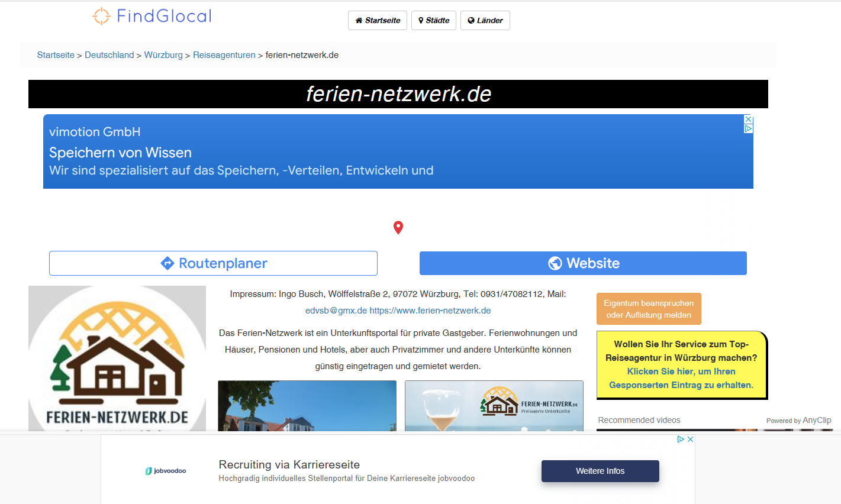Click the blue Website button
This screenshot has width=841, height=504.
click(x=583, y=263)
